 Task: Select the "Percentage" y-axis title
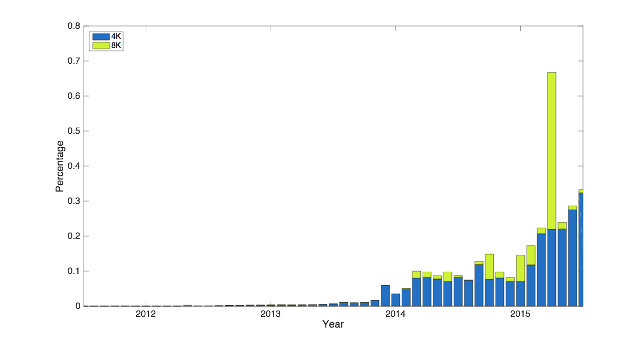coord(59,166)
